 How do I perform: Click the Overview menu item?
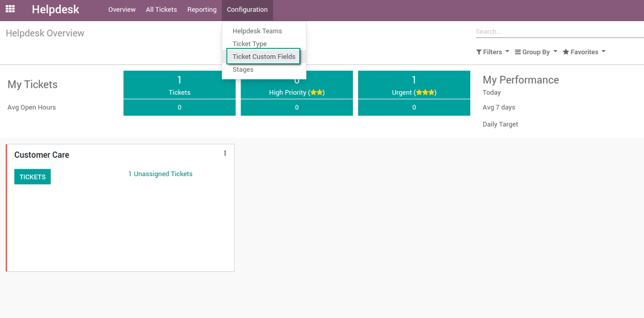click(x=122, y=10)
